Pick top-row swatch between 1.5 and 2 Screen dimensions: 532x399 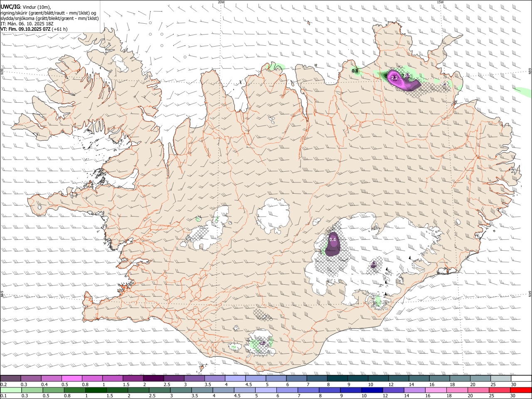pyautogui.click(x=133, y=379)
